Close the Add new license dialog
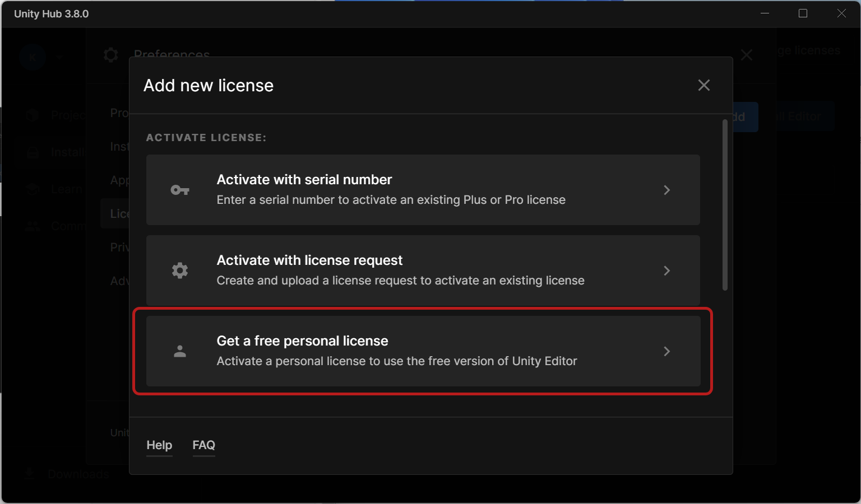The image size is (861, 504). [704, 85]
